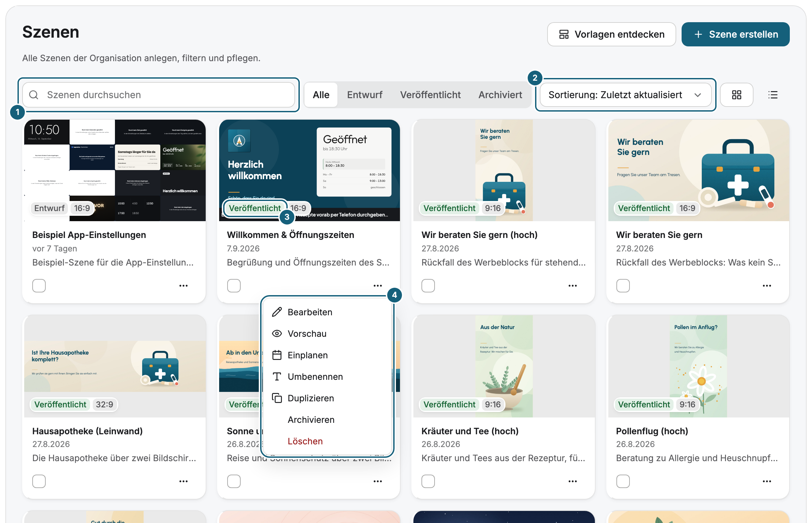Click the three-dot menu of Kräuter und Tee (hoch)
The width and height of the screenshot is (812, 523).
tap(572, 481)
